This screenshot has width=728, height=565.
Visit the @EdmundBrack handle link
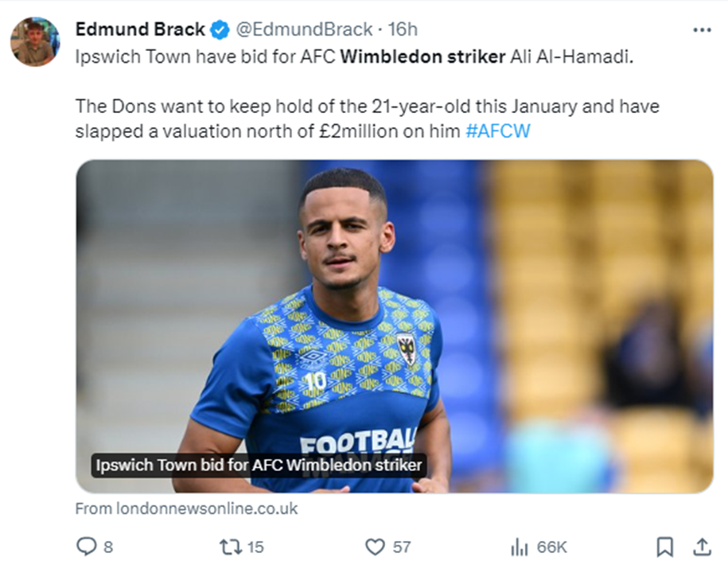[x=304, y=29]
